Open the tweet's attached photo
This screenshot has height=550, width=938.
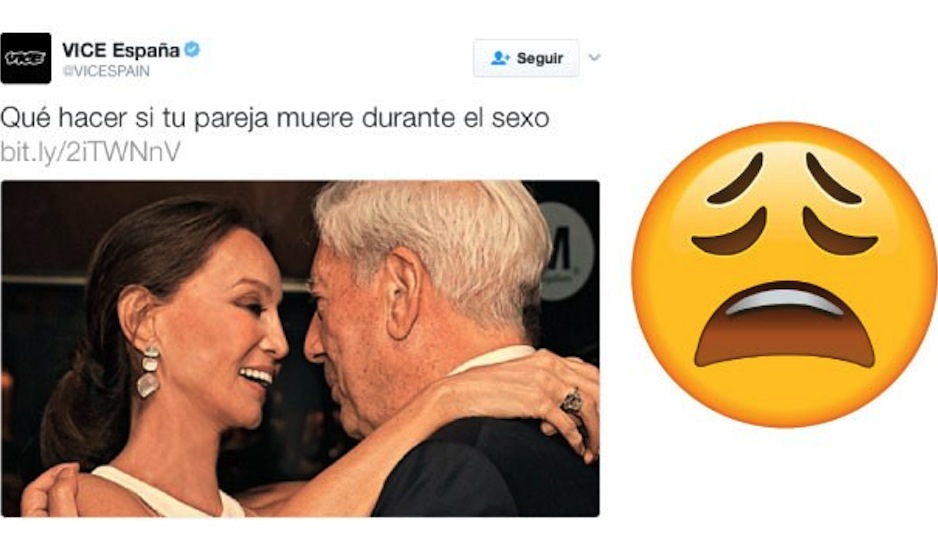tap(300, 348)
